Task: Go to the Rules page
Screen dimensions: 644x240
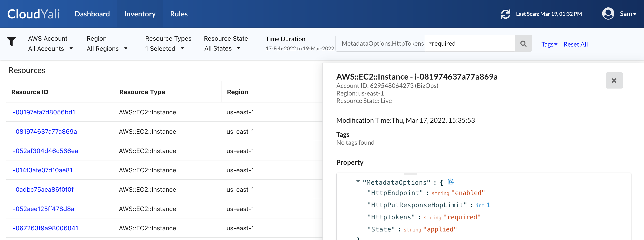Action: (x=178, y=14)
